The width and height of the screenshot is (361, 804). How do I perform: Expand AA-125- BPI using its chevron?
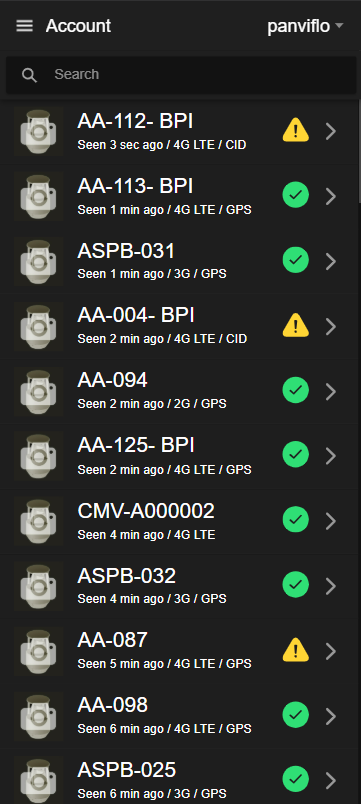pos(331,455)
